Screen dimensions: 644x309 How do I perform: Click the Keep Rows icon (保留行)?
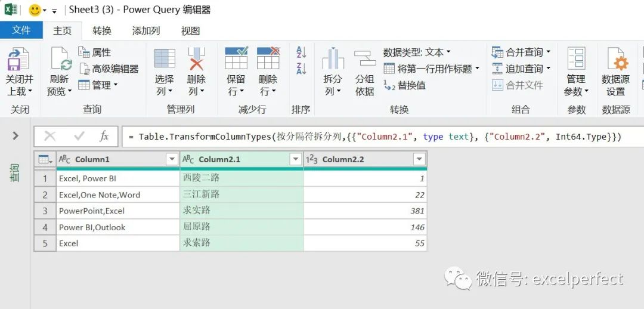(x=236, y=58)
